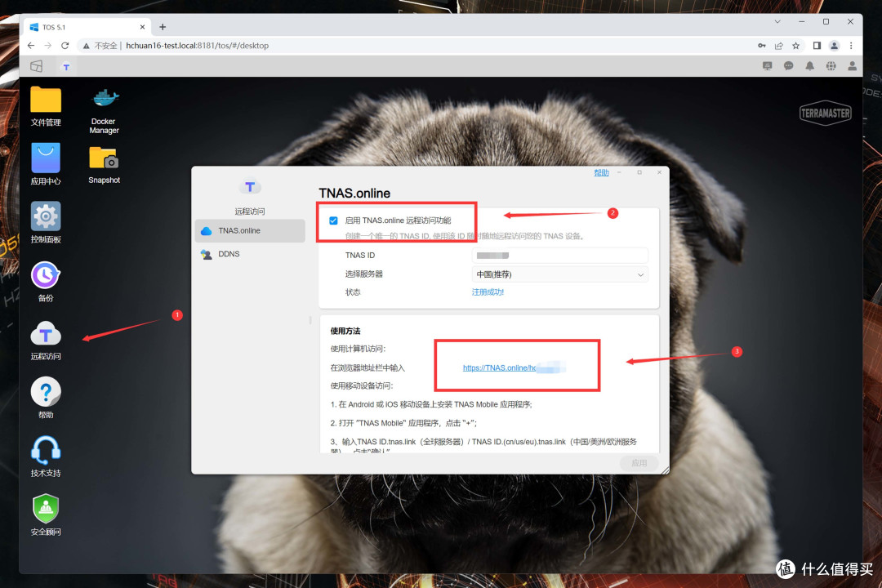The width and height of the screenshot is (882, 588).
Task: Switch to the TOS 5.1 browser tab
Action: pyautogui.click(x=87, y=27)
